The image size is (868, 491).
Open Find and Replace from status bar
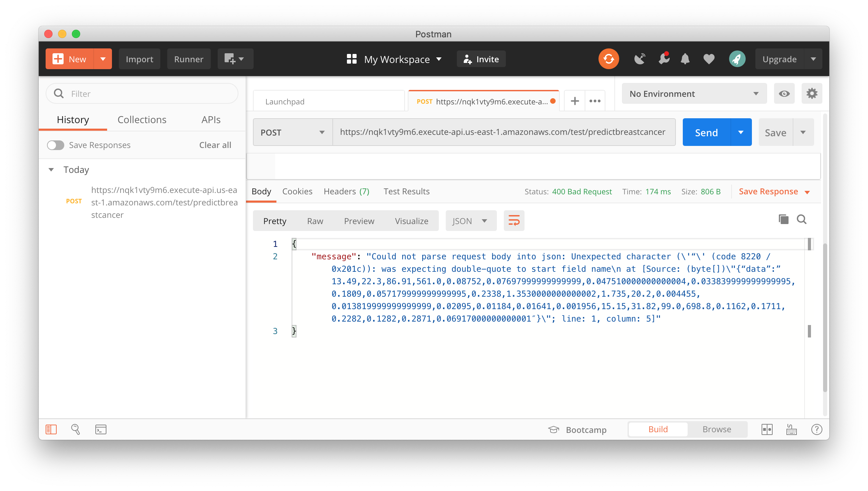click(75, 429)
